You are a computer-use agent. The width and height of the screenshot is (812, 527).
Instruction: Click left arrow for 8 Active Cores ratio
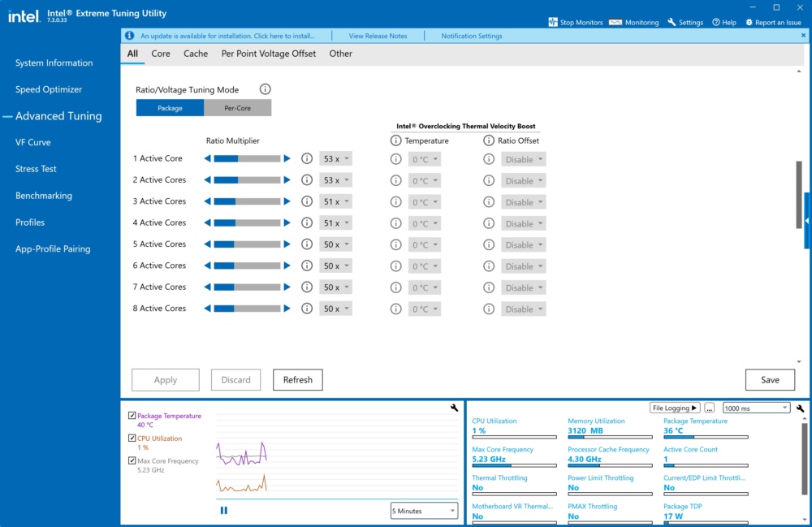coord(207,308)
